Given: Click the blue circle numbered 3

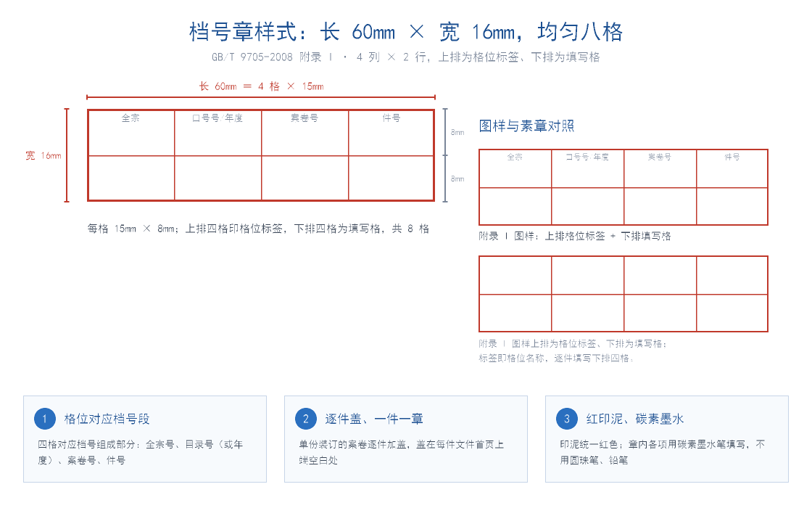Looking at the screenshot, I should coord(566,419).
